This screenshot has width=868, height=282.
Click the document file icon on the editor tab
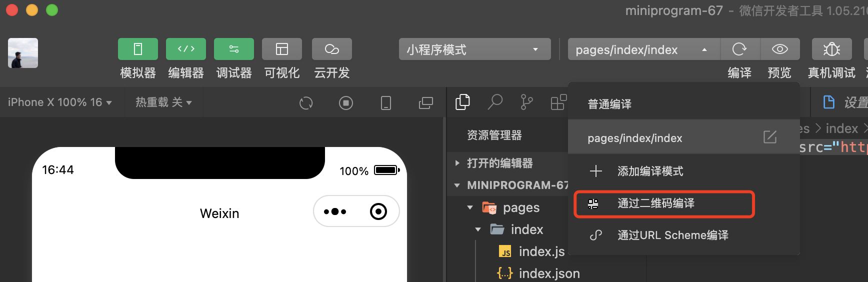click(828, 102)
